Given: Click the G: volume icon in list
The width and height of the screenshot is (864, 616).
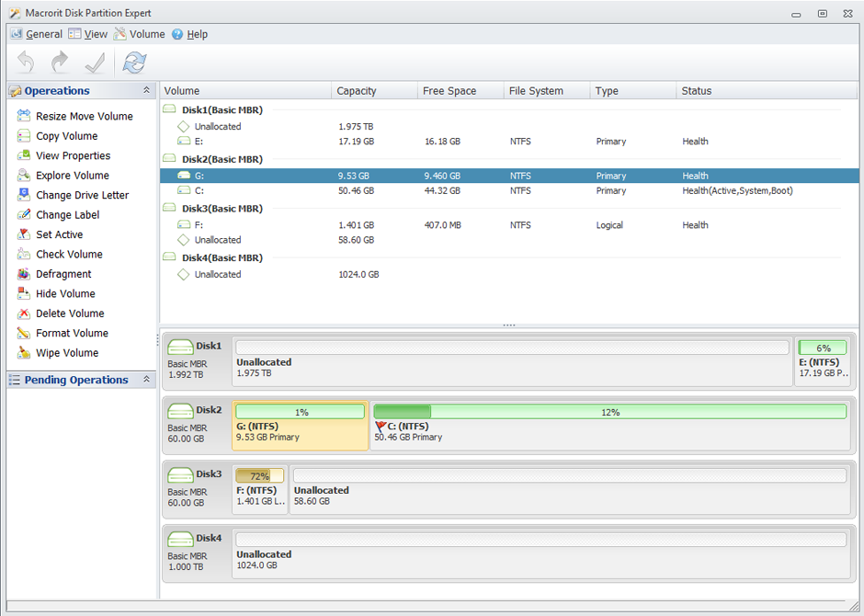Looking at the screenshot, I should click(184, 176).
